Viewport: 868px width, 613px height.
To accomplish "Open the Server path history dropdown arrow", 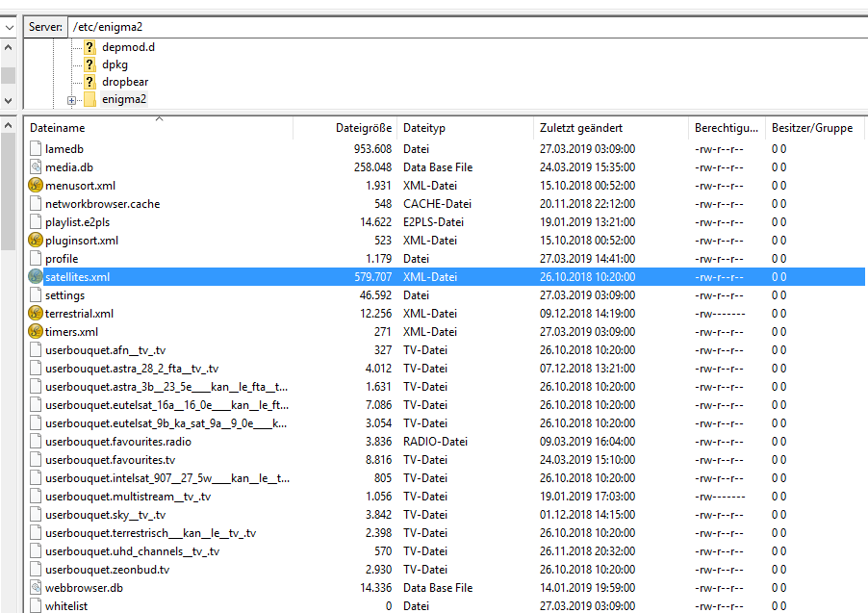I will pyautogui.click(x=10, y=27).
